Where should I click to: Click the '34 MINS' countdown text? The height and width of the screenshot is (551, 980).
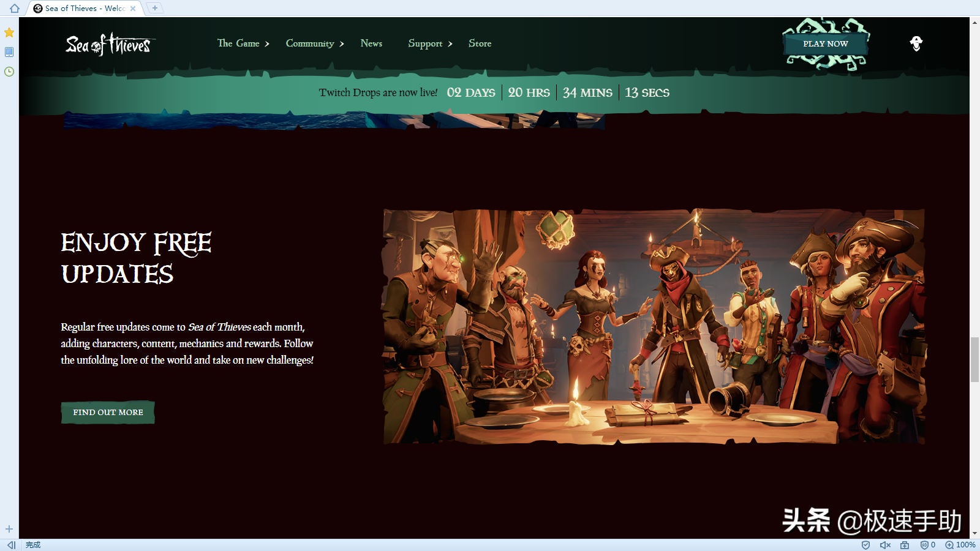(587, 92)
